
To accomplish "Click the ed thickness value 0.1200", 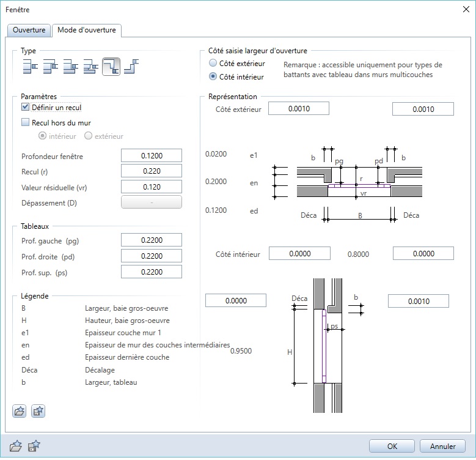I will pyautogui.click(x=216, y=210).
